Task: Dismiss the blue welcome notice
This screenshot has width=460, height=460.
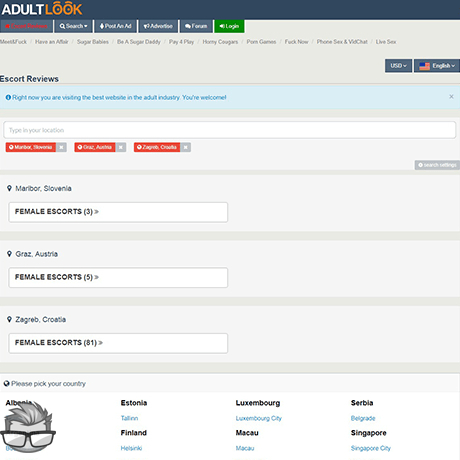Action: coord(451,96)
